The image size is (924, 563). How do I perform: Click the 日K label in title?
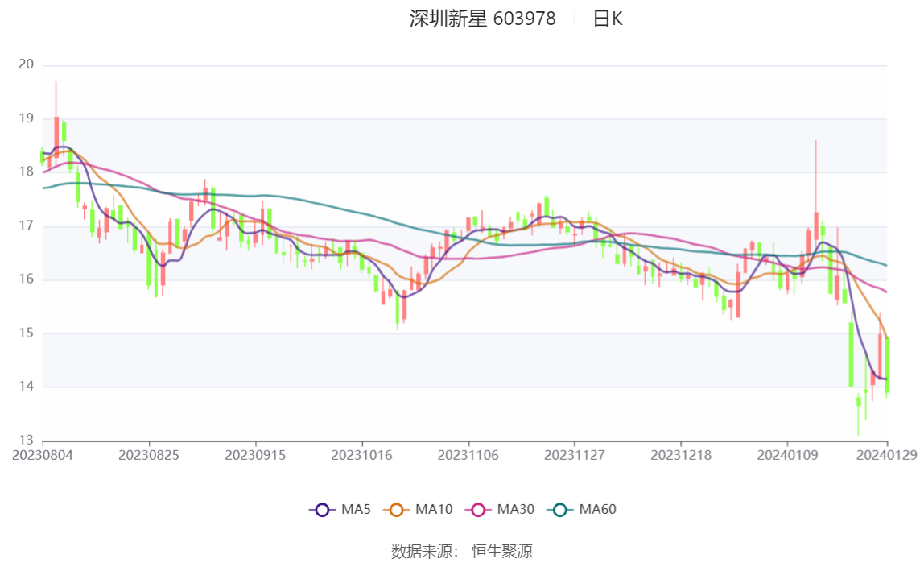608,19
